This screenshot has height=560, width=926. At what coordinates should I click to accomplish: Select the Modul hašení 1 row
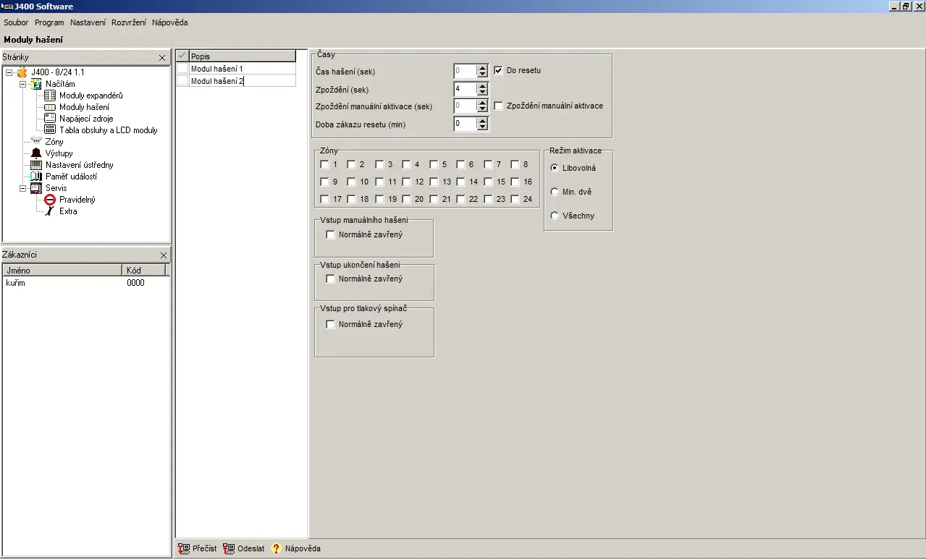(x=243, y=69)
